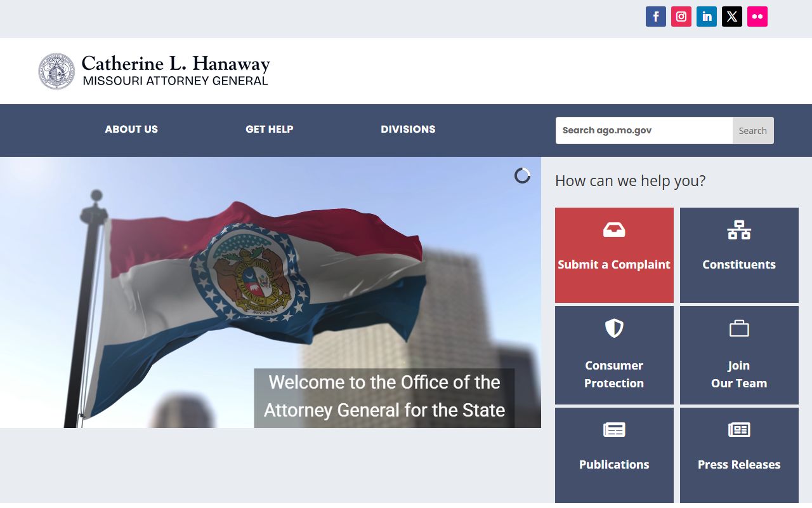Click the inbox icon on Submit a Complaint
The height and width of the screenshot is (508, 812).
pos(614,230)
